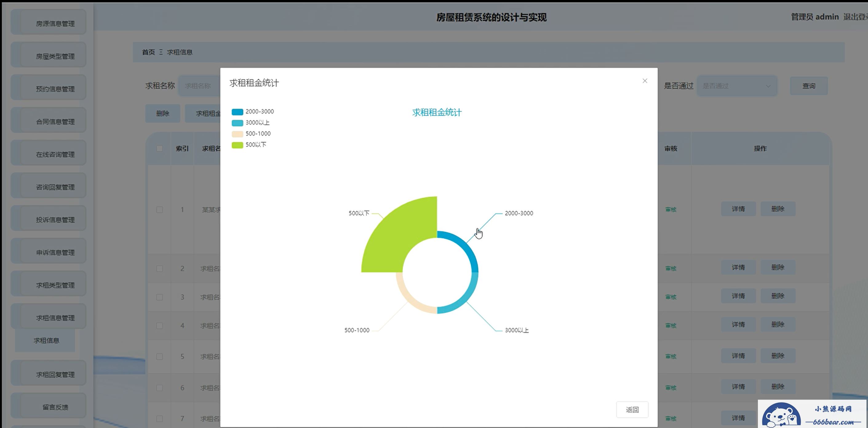The width and height of the screenshot is (868, 428).
Task: Click 删除 for row 4
Action: pos(778,325)
